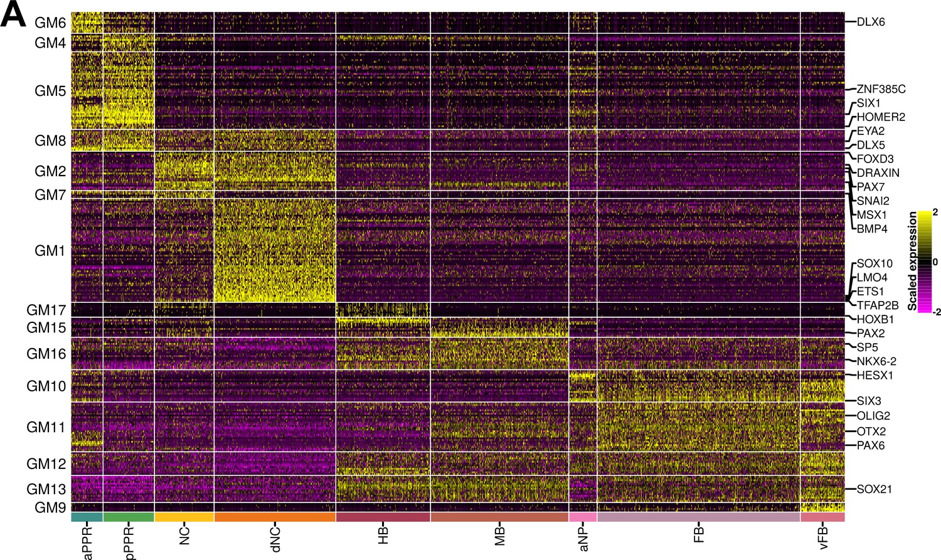Select the BMP4 gene label
Screen dimensions: 941x560
coord(872,229)
